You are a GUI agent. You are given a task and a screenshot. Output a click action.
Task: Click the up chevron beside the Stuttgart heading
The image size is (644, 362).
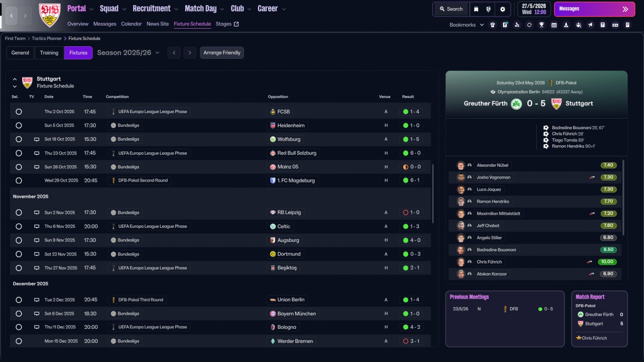point(15,79)
